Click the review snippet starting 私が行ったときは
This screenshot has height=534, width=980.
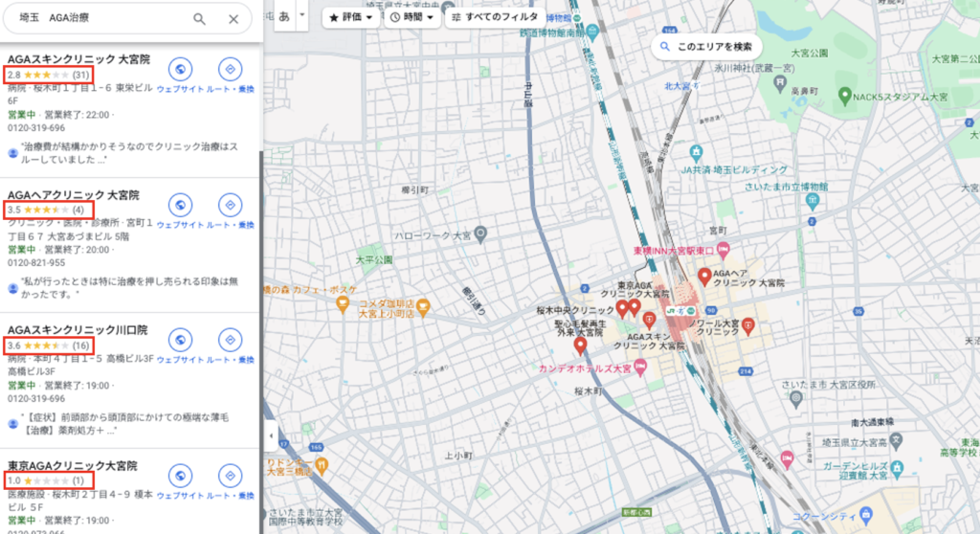(x=129, y=288)
